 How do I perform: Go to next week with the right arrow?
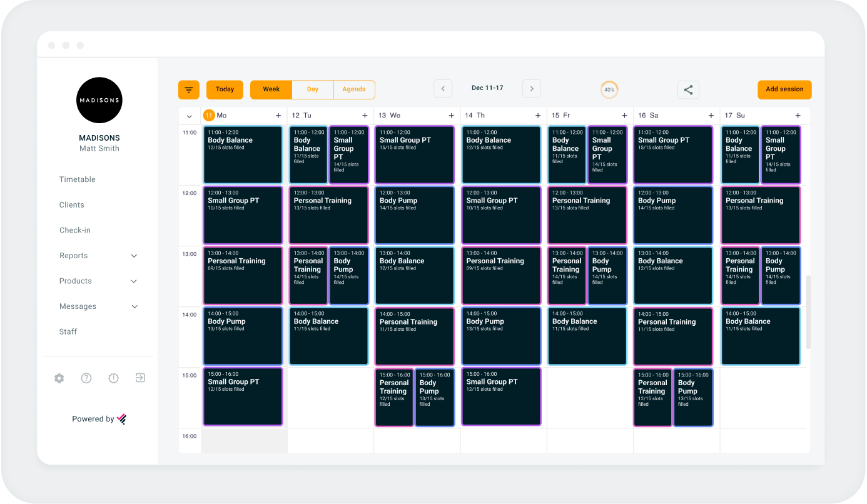click(531, 88)
